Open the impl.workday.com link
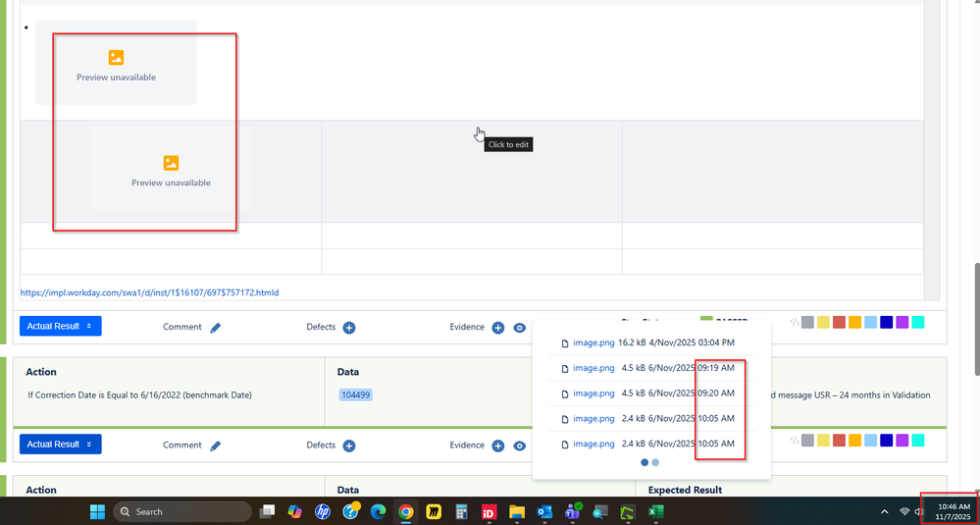Image resolution: width=980 pixels, height=525 pixels. click(x=149, y=292)
